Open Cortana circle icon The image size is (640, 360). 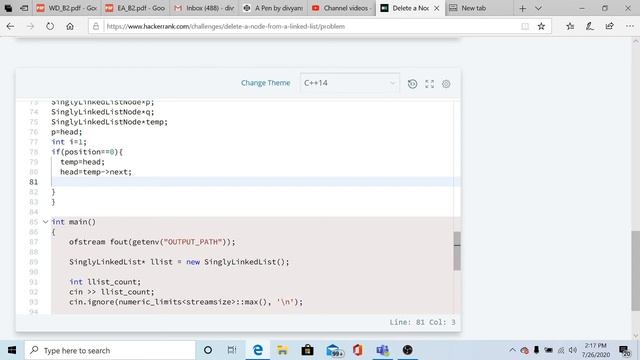208,350
